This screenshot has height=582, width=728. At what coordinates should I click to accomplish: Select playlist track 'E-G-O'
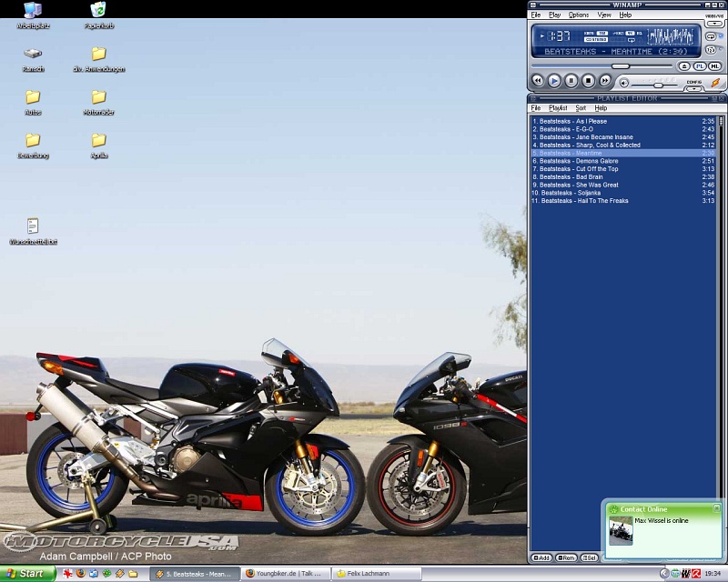point(623,129)
